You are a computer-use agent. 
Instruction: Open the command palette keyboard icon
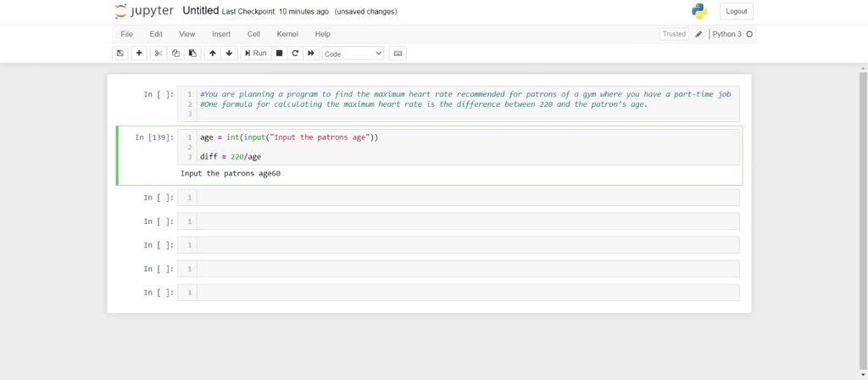coord(398,53)
